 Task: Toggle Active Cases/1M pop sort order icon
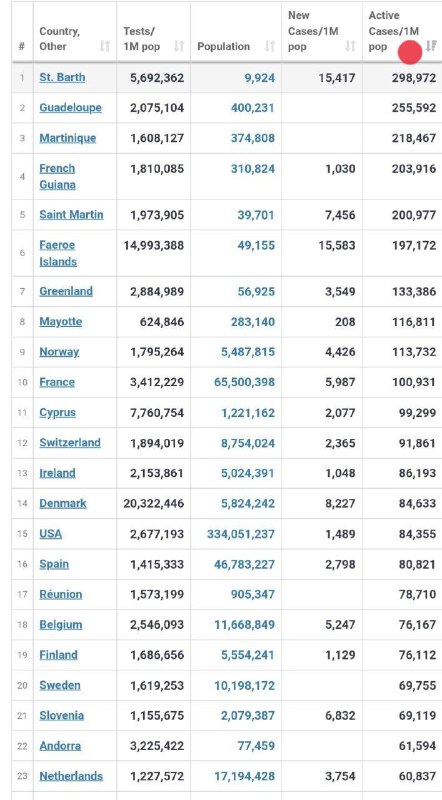pos(431,46)
